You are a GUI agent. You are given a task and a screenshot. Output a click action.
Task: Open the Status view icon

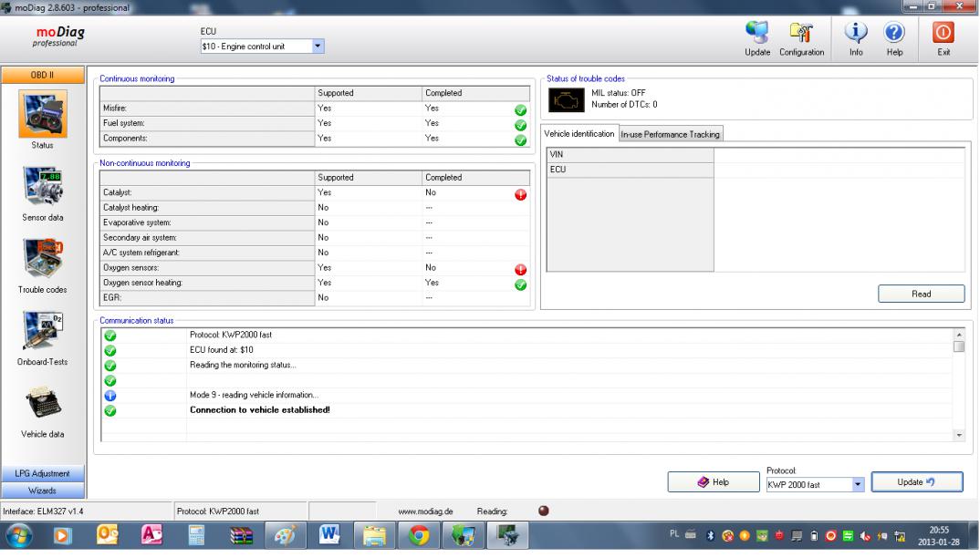click(x=43, y=114)
